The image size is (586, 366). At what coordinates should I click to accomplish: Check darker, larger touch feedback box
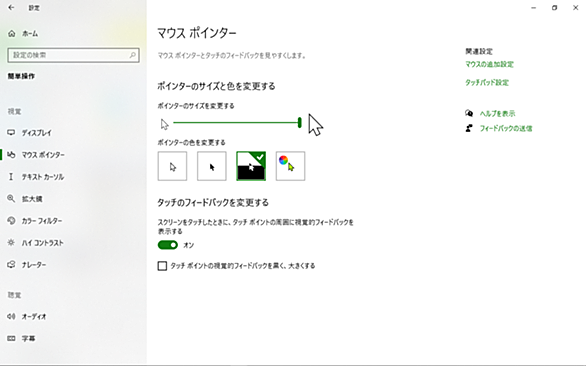[162, 266]
